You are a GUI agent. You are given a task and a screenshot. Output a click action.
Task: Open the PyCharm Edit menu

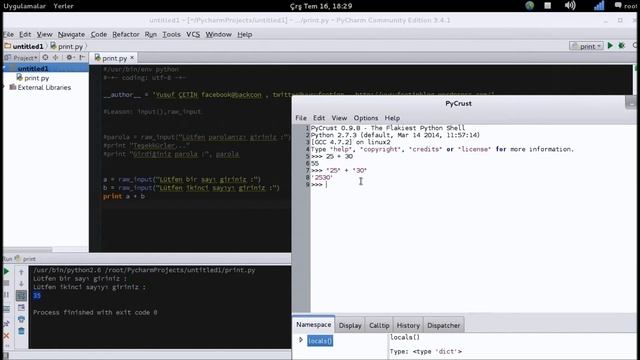(x=25, y=34)
